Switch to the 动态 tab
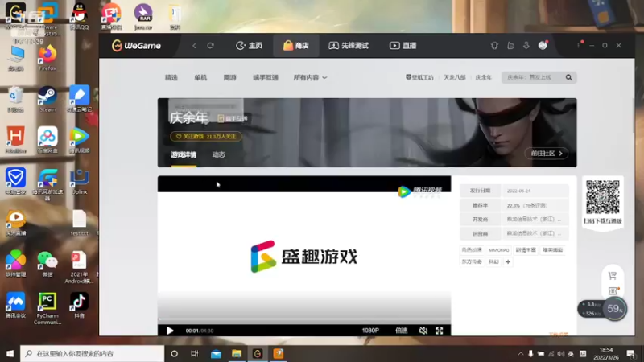 coord(218,154)
